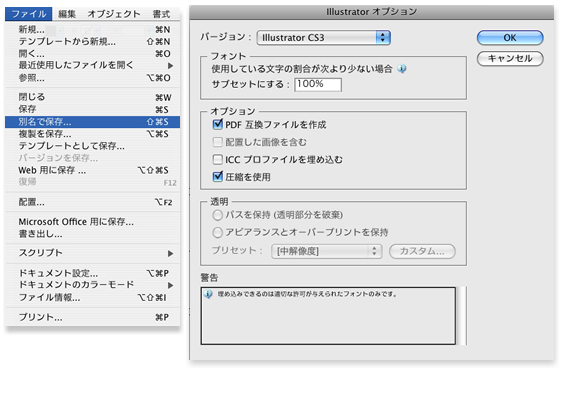The image size is (562, 418).
Task: Open the バージョン dropdown showing Illustrator CS3
Action: click(324, 38)
